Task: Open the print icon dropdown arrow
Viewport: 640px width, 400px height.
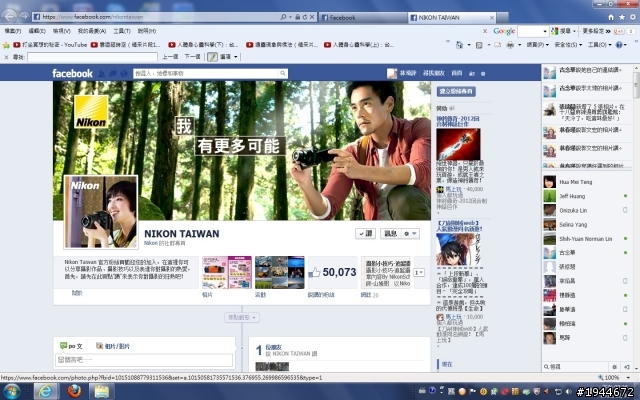Action: [x=519, y=45]
